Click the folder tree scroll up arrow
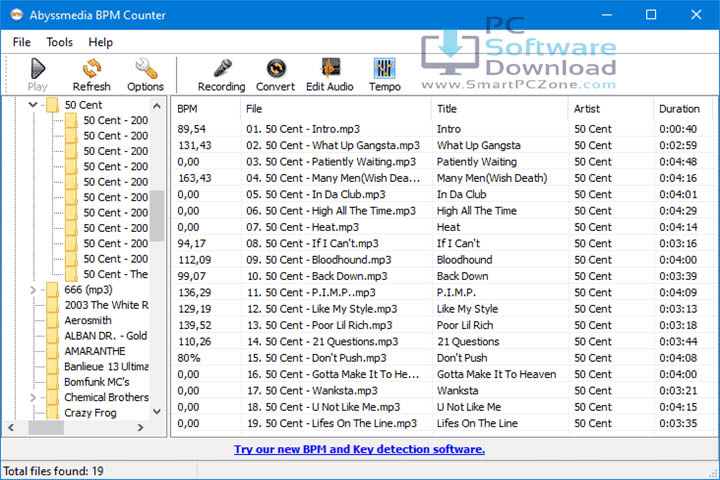Image resolution: width=720 pixels, height=480 pixels. [157, 106]
